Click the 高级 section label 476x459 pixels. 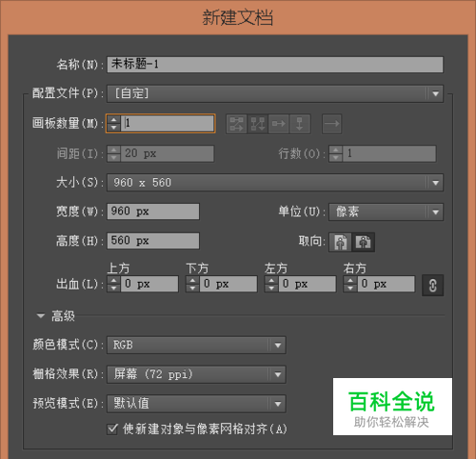pyautogui.click(x=63, y=316)
